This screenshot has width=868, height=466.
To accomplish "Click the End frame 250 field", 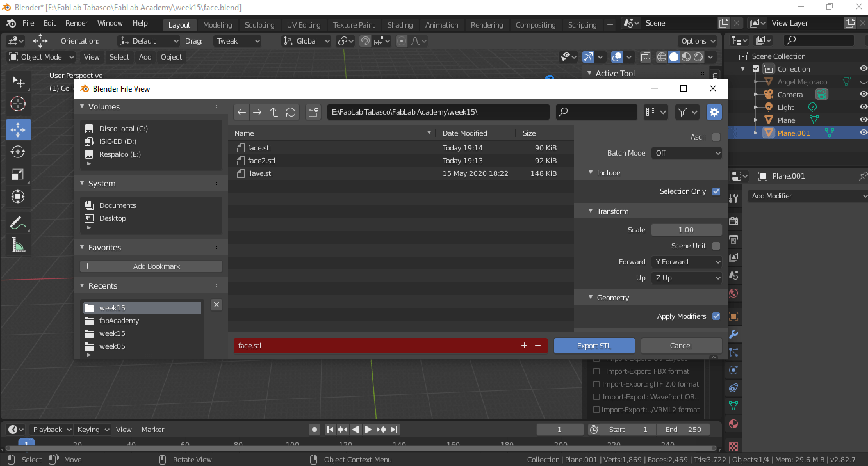I will (x=683, y=430).
